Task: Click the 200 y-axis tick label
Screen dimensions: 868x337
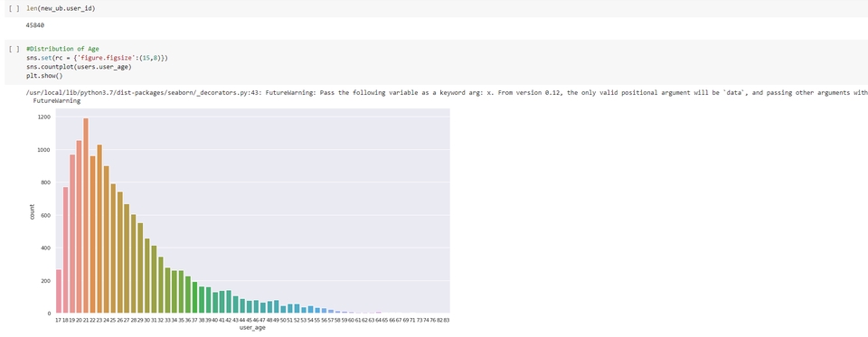Action: tap(46, 281)
